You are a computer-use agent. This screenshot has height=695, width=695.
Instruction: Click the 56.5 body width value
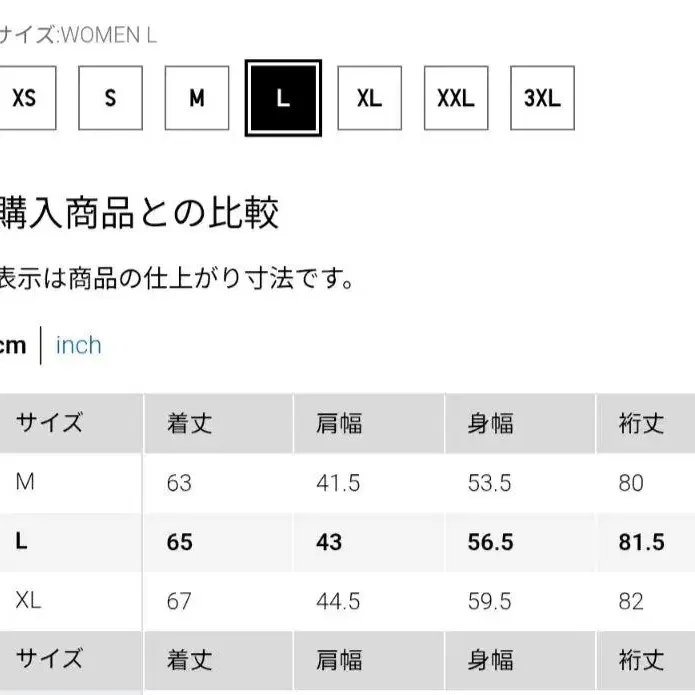coord(490,542)
